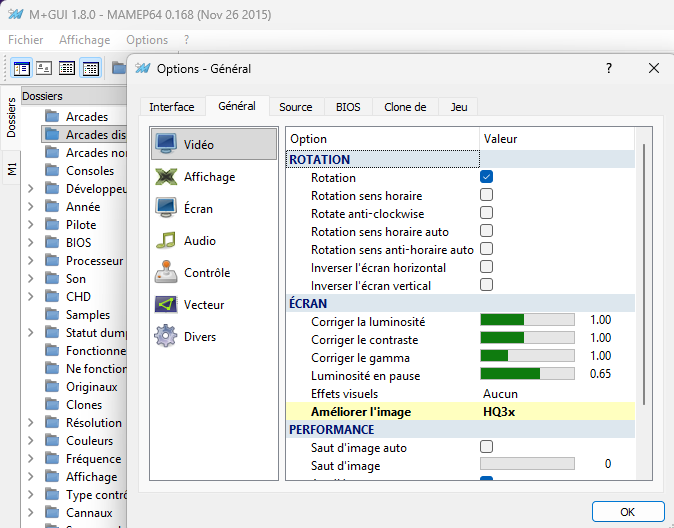The height and width of the screenshot is (528, 674).
Task: Toggle Inverser l'écran vertical checkbox
Action: (x=486, y=285)
